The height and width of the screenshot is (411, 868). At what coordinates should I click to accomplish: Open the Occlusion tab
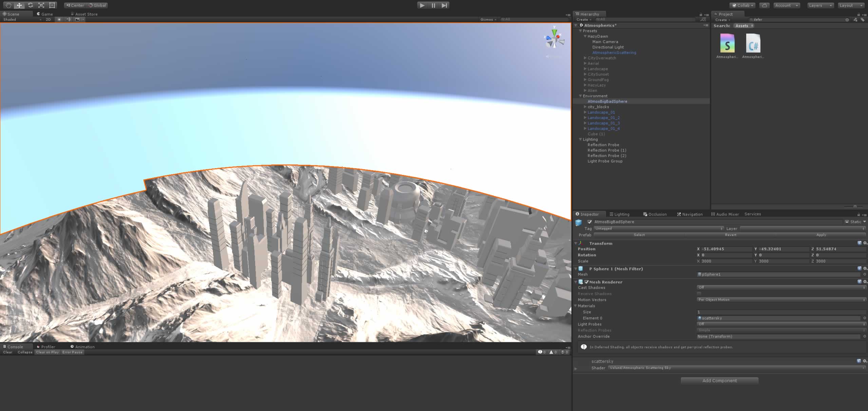[655, 214]
